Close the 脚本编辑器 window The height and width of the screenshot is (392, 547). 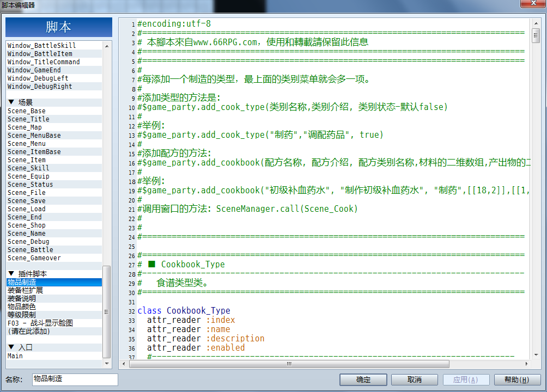click(x=533, y=3)
